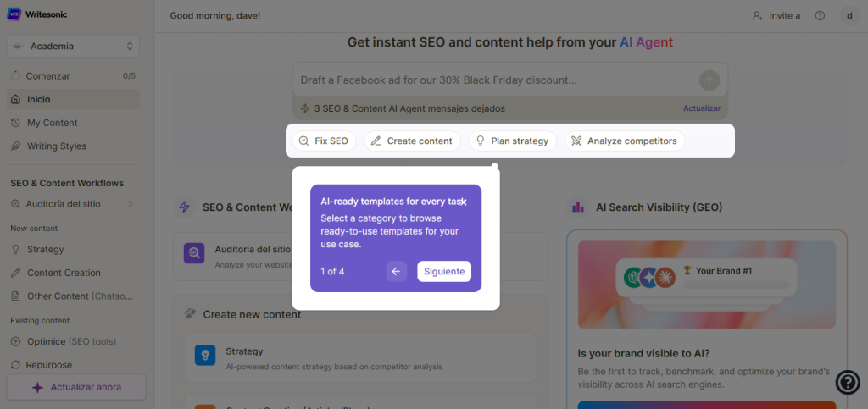
Task: Open My Content in the sidebar
Action: point(52,123)
